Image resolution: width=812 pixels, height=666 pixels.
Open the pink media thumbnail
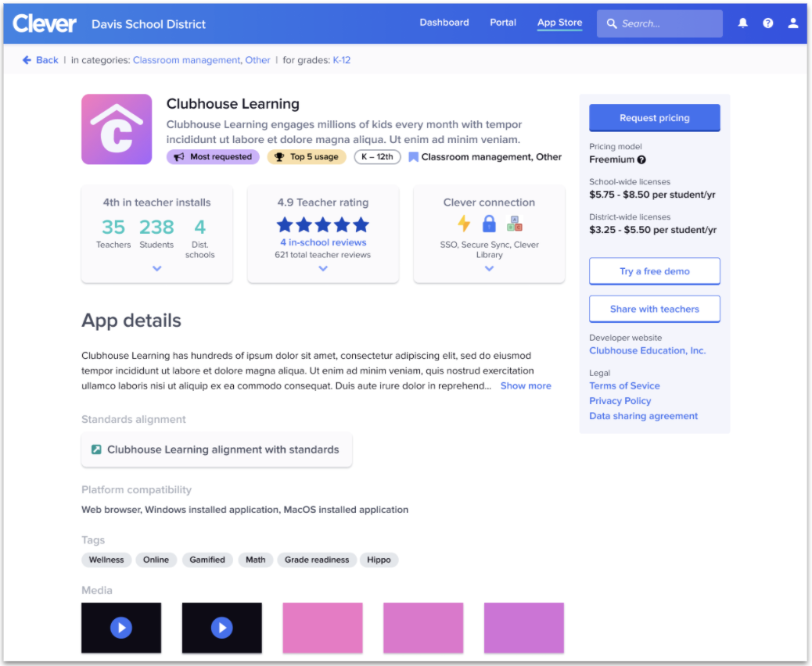tap(322, 628)
